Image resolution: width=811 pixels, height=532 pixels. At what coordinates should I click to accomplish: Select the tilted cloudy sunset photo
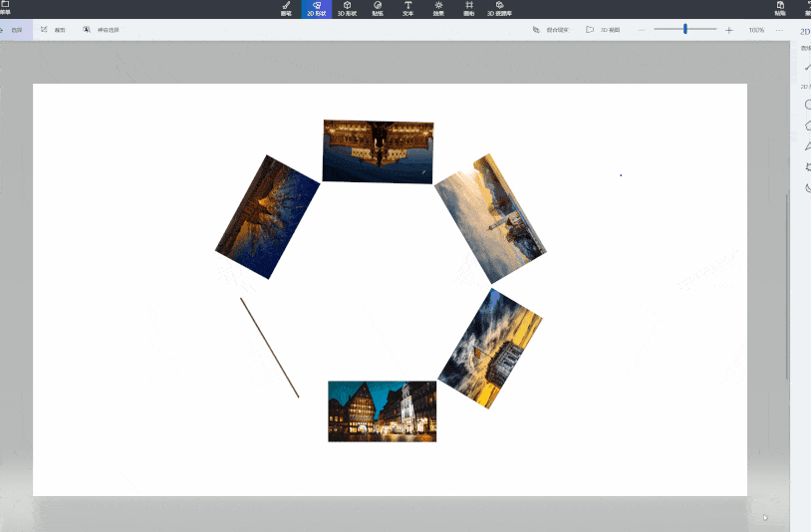click(x=490, y=349)
